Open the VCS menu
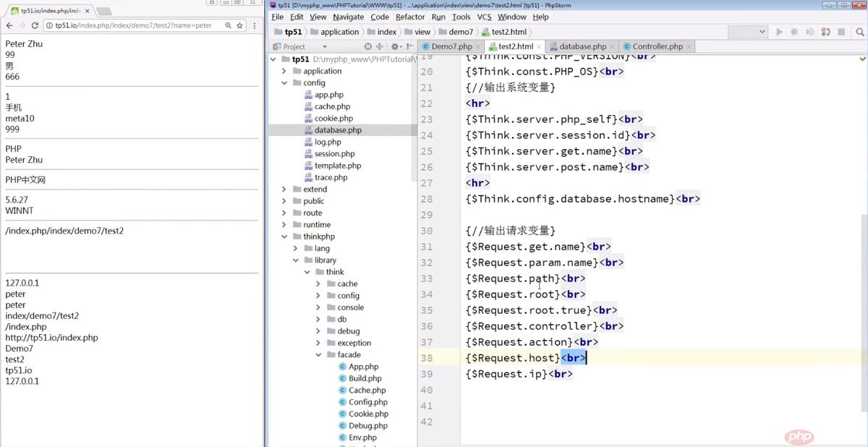The width and height of the screenshot is (868, 447). pyautogui.click(x=484, y=17)
